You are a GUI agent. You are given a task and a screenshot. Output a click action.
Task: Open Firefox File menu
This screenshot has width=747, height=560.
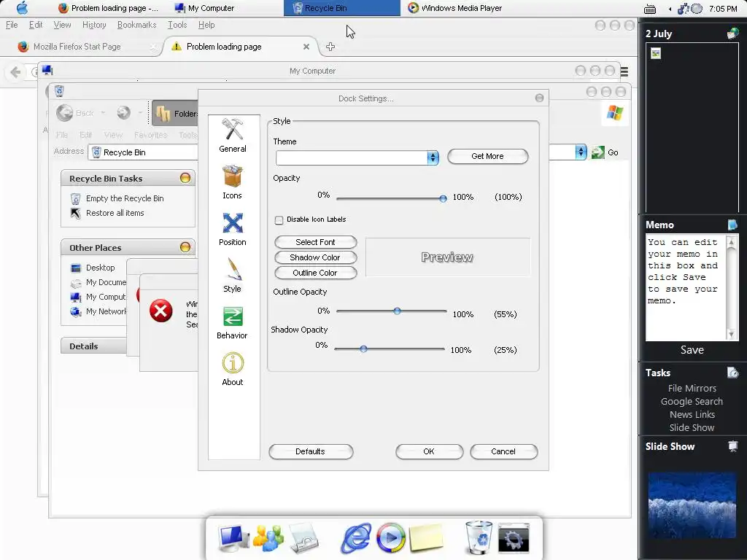point(12,25)
